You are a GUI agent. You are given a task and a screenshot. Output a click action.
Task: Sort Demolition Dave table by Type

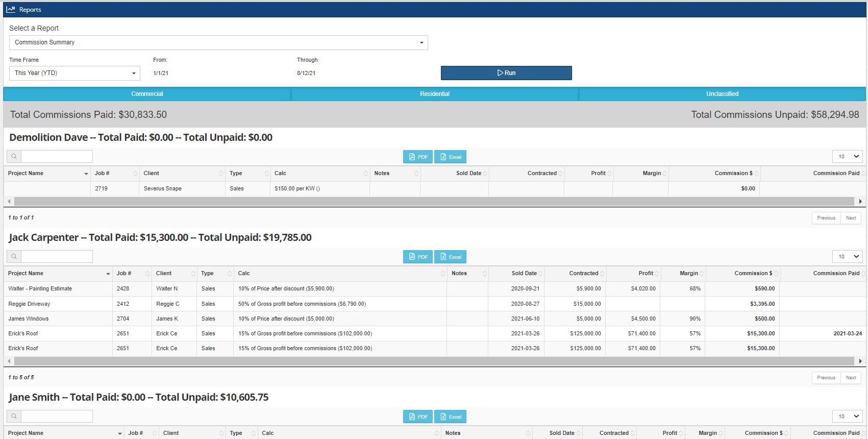pyautogui.click(x=248, y=174)
